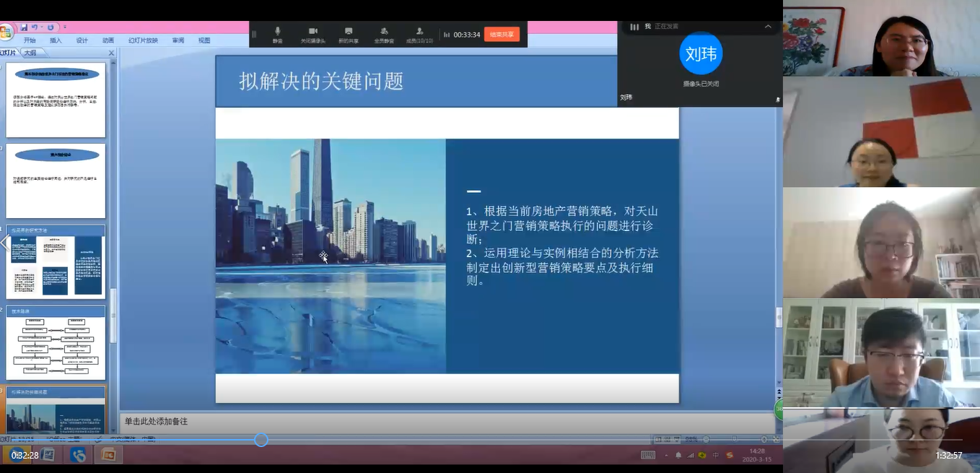Open the quick access toolbar customize dropdown
This screenshot has height=473, width=980.
pyautogui.click(x=64, y=27)
